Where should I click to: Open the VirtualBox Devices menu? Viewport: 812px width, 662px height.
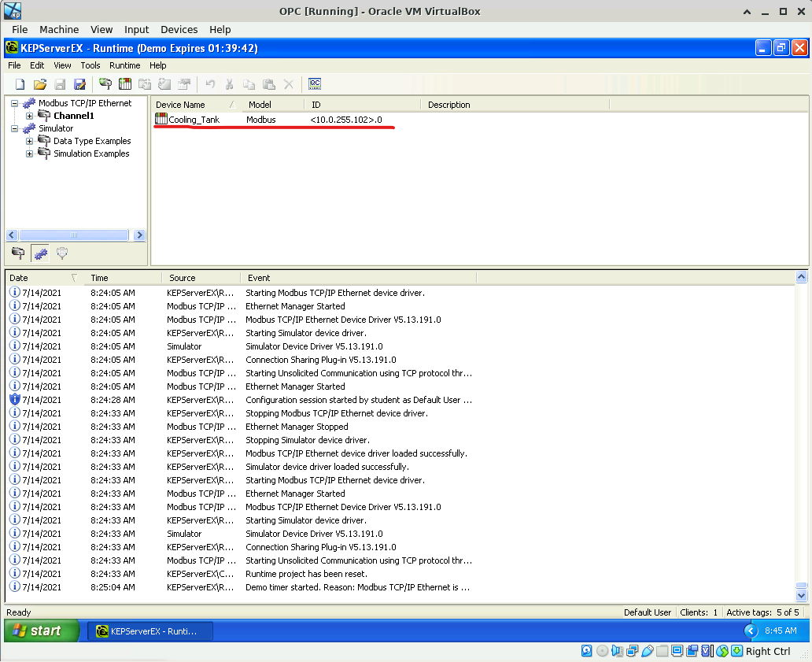point(179,30)
